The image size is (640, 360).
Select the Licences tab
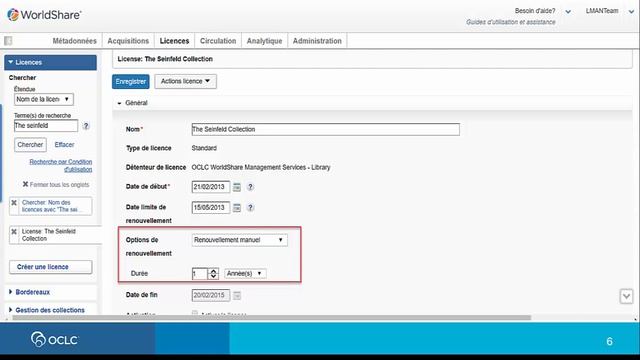point(174,41)
